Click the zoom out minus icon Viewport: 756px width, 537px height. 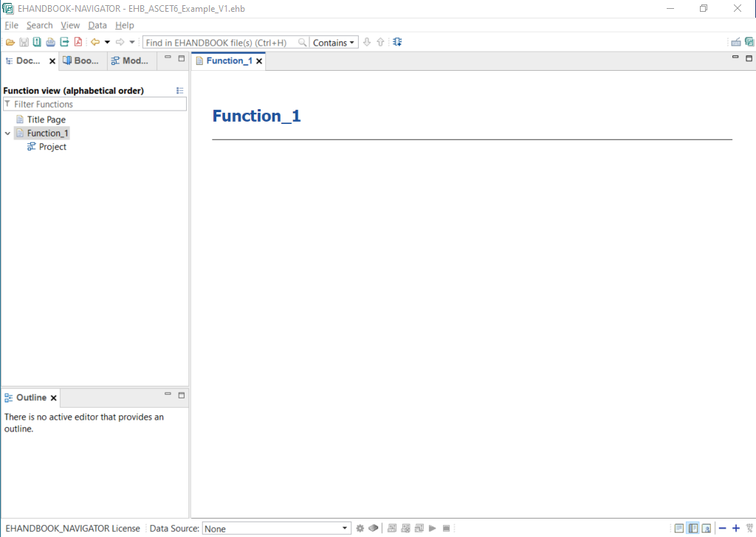click(722, 528)
